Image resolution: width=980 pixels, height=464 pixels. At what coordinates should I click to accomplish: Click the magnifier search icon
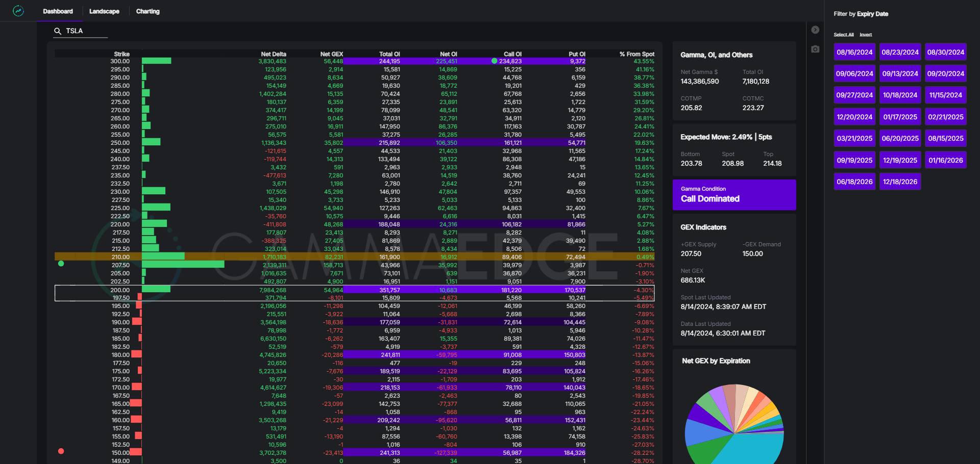tap(58, 31)
